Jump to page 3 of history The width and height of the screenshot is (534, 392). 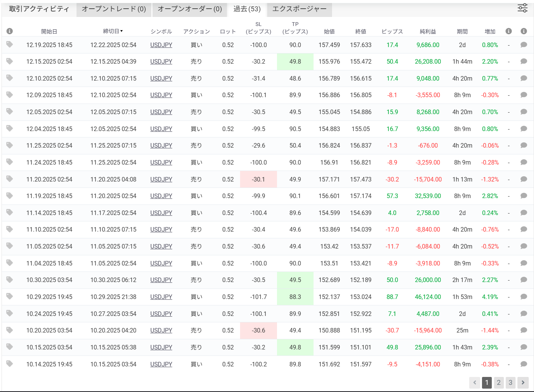[510, 383]
